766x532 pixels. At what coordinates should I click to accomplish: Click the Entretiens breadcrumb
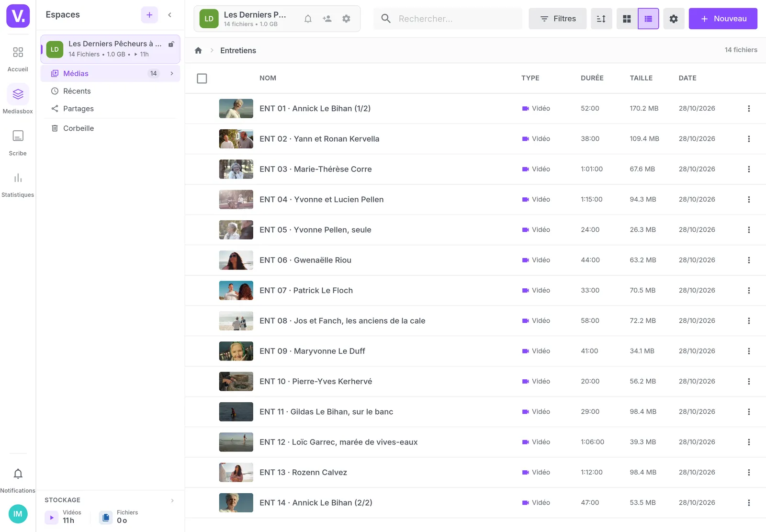coord(238,50)
